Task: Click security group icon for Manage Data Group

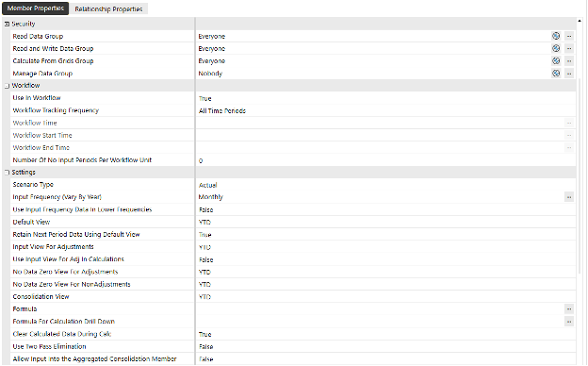Action: click(556, 74)
